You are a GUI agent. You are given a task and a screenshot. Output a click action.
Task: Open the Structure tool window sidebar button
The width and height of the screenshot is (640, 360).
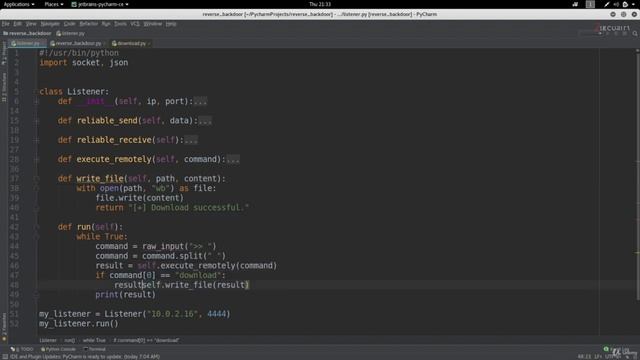coord(4,88)
